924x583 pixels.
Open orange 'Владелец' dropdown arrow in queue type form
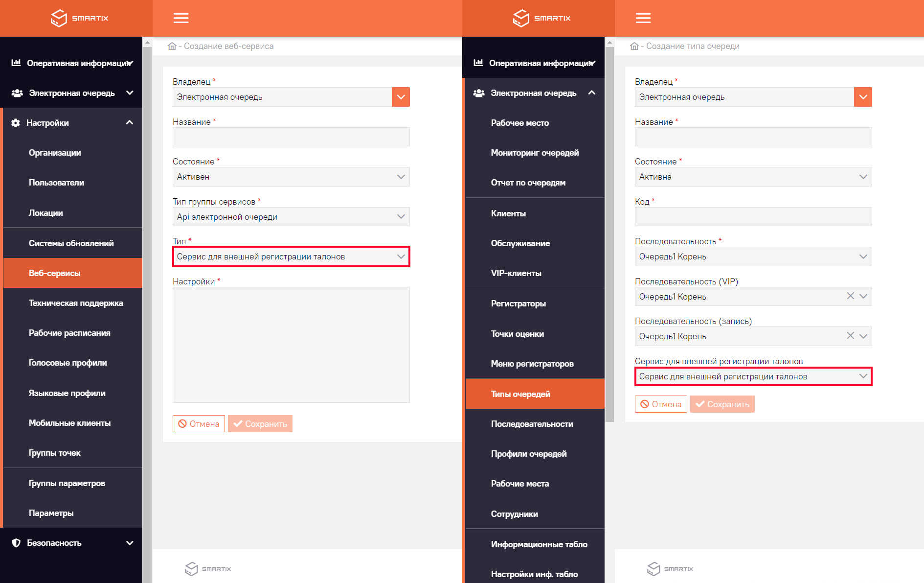(x=863, y=97)
